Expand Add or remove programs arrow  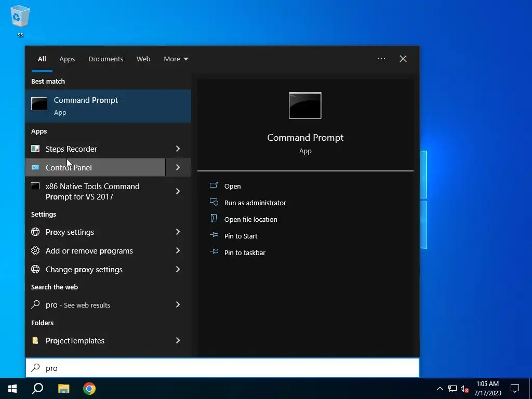tap(178, 250)
